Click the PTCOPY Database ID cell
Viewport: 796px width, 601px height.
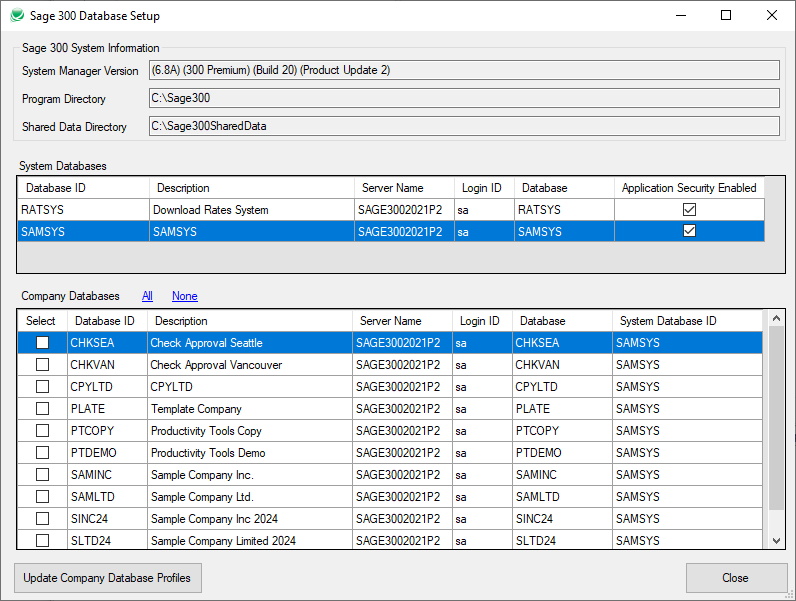(x=107, y=430)
